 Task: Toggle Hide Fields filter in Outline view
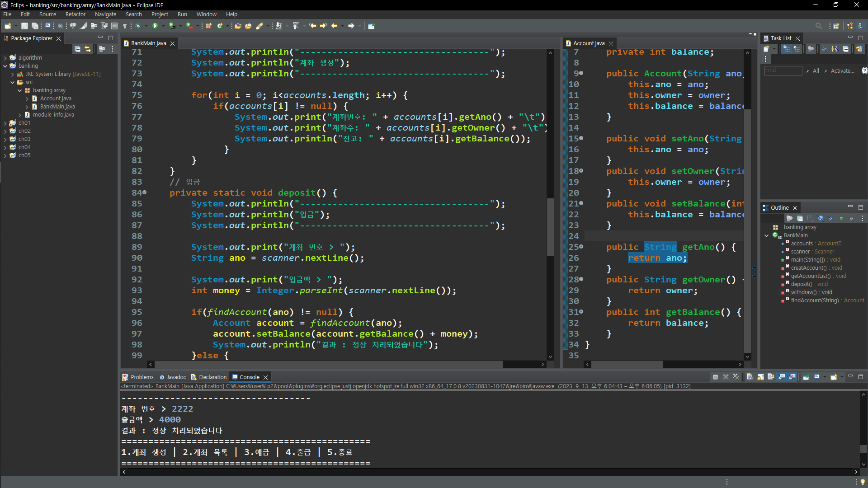point(821,218)
